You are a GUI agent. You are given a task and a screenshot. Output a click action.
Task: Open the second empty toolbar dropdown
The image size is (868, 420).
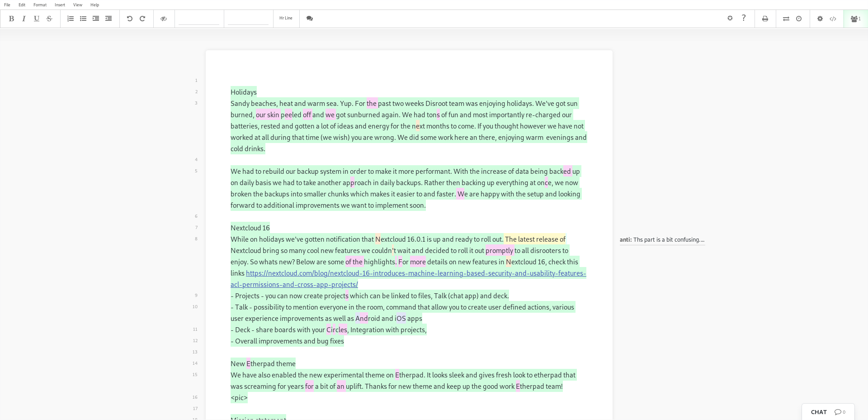point(248,19)
